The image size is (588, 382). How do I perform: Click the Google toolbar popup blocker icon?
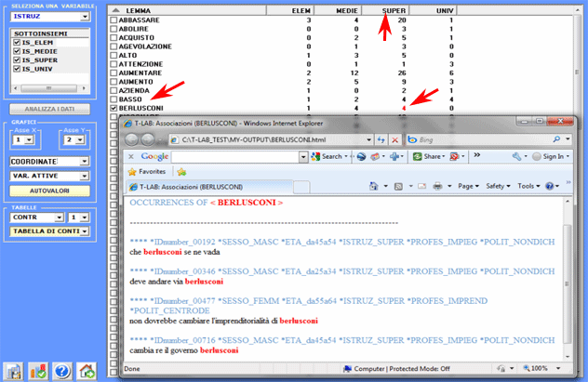coord(454,156)
